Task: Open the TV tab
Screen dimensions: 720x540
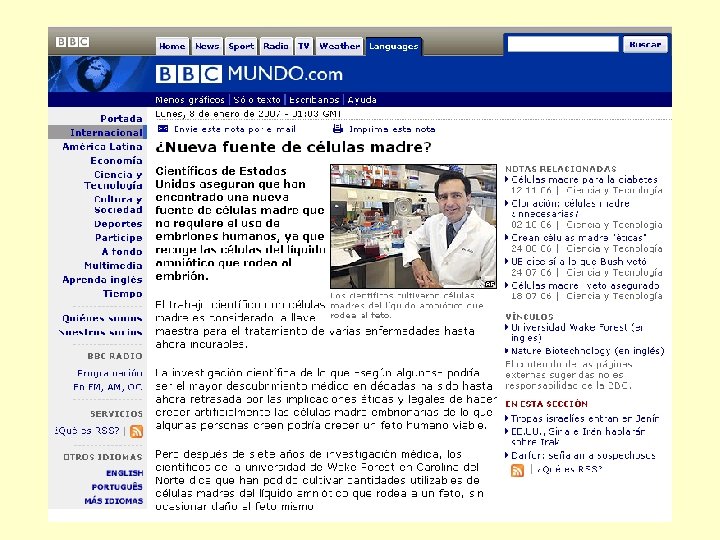Action: point(304,46)
